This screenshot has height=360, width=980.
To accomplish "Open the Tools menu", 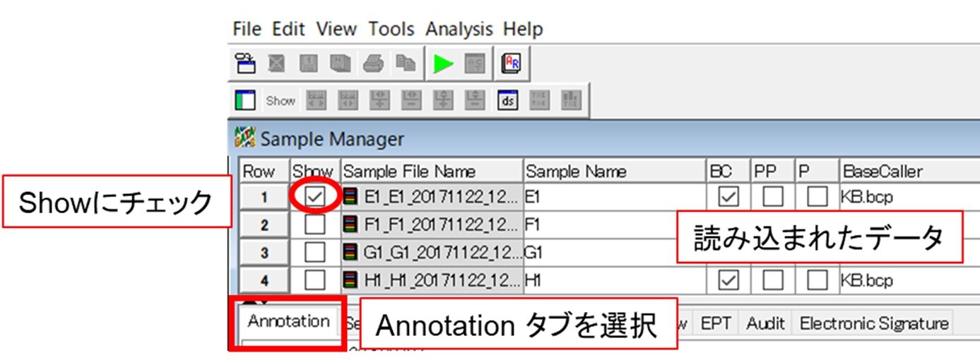I will [391, 30].
